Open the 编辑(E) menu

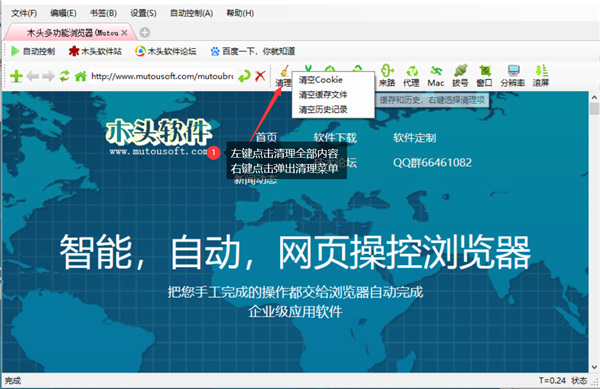pos(63,13)
